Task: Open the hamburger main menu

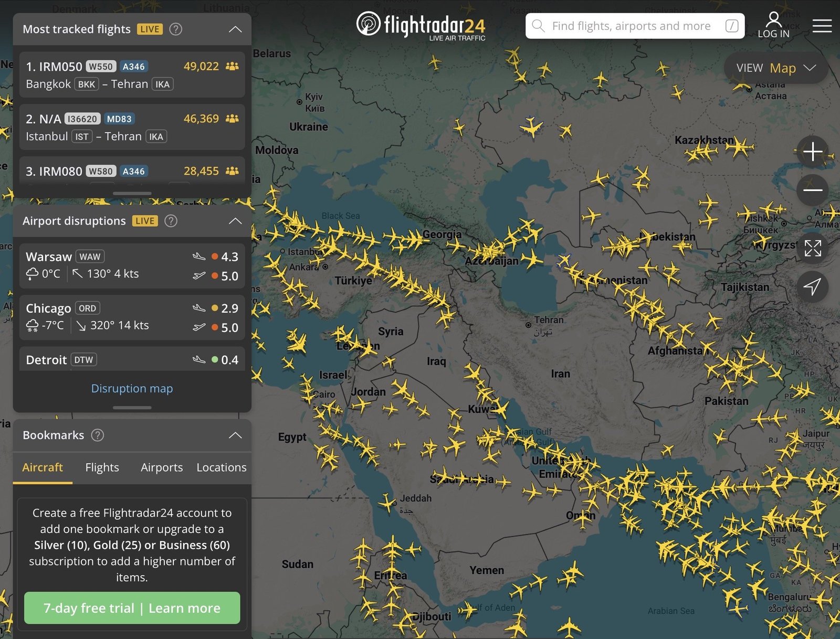Action: 822,26
